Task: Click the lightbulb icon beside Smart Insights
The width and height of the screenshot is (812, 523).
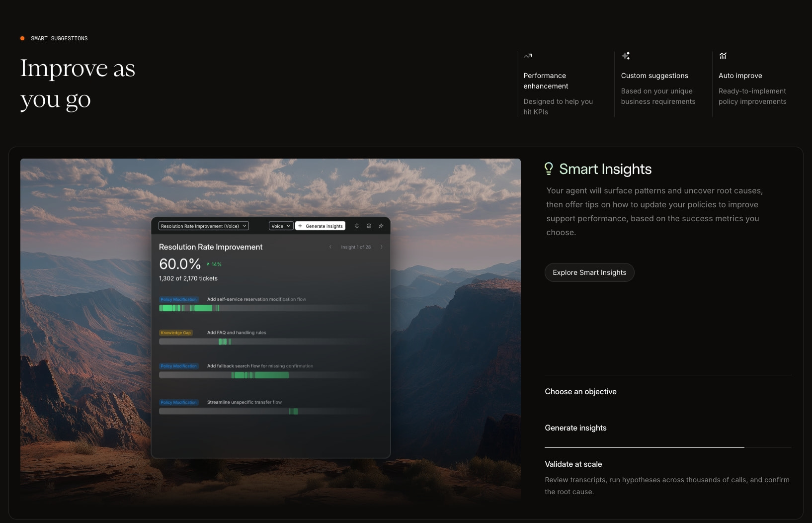Action: coord(549,169)
